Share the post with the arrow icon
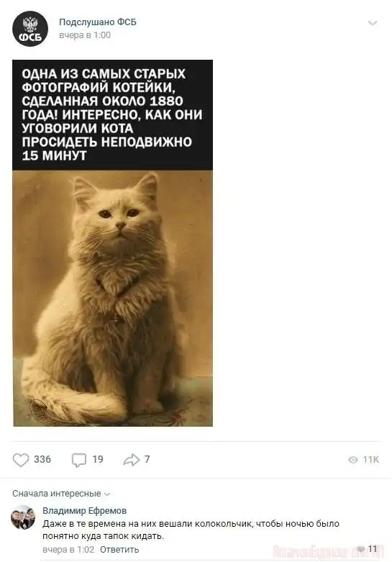The height and width of the screenshot is (562, 392). tap(131, 460)
